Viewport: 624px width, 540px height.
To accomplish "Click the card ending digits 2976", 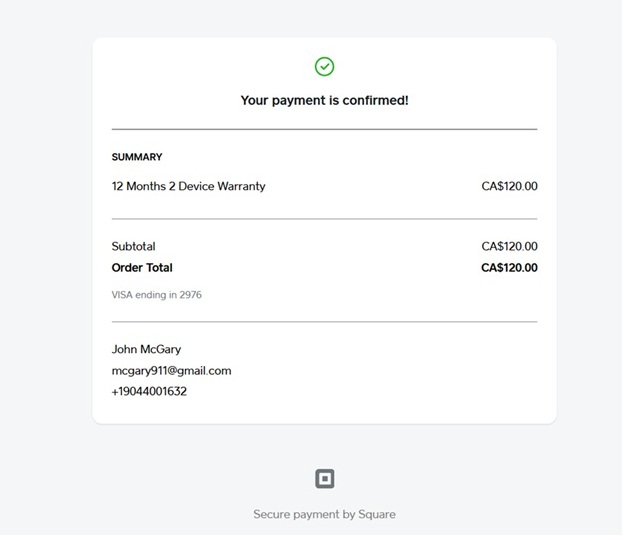I will pos(190,295).
